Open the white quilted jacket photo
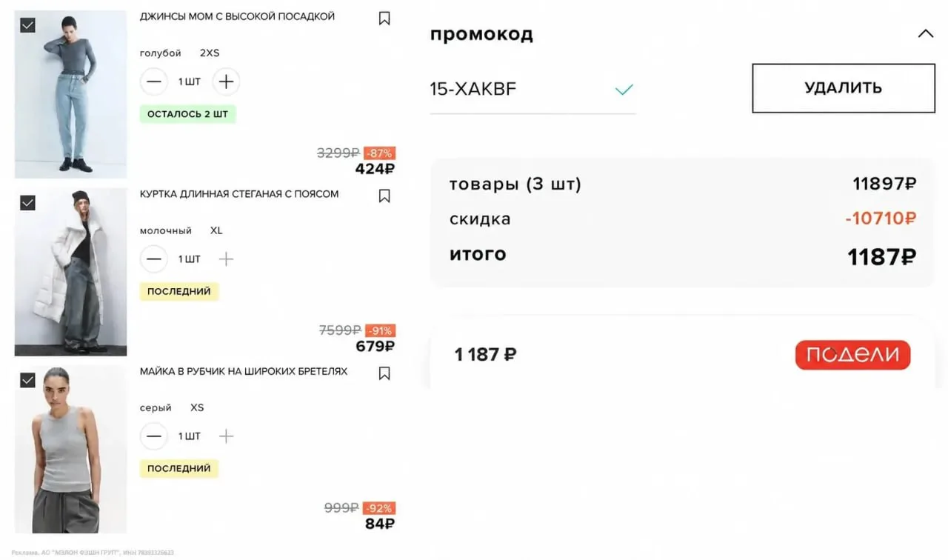This screenshot has width=948, height=560. pos(71,272)
